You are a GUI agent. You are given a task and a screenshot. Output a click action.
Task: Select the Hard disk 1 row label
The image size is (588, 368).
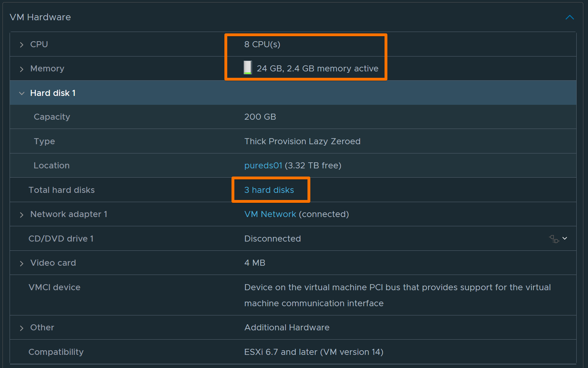[x=53, y=93]
